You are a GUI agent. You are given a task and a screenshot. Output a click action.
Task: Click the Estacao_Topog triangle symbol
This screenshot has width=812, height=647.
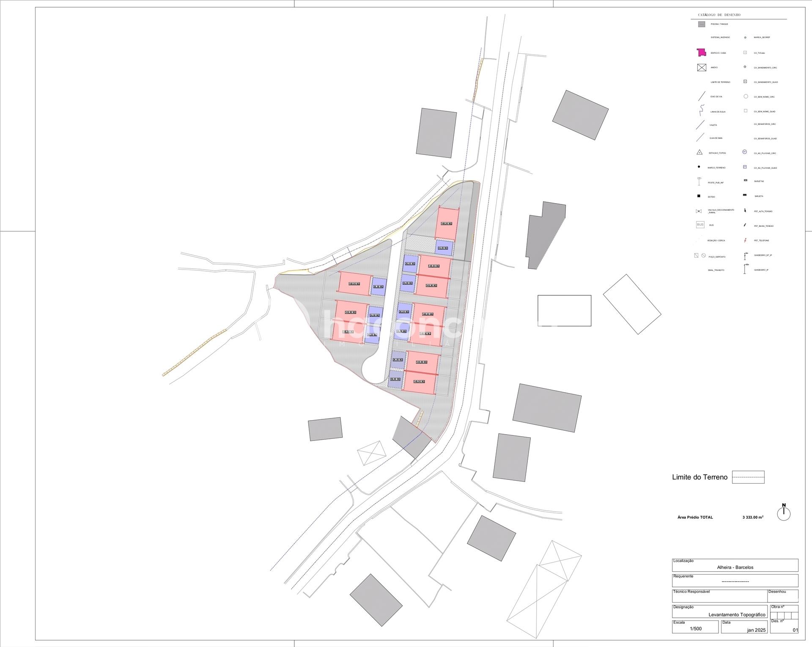coord(700,152)
